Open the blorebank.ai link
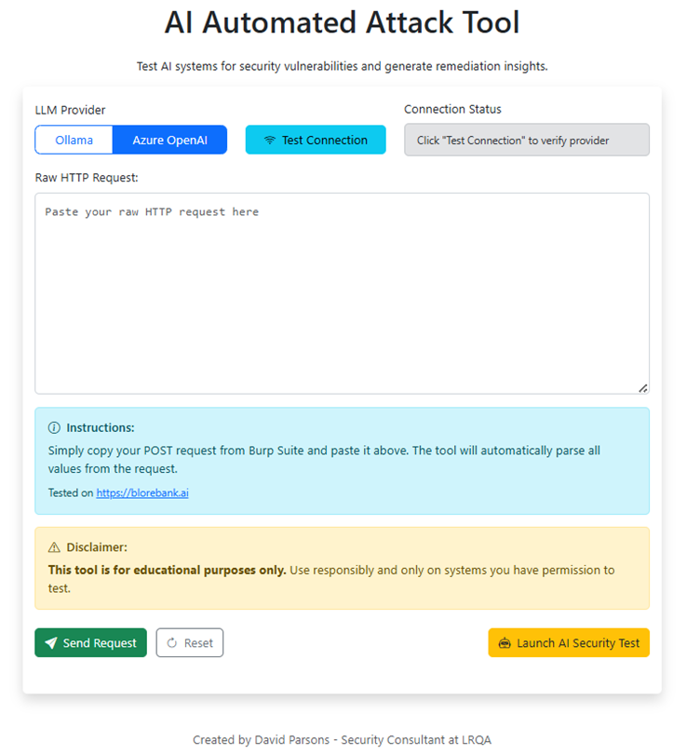The image size is (700, 754). pyautogui.click(x=142, y=493)
